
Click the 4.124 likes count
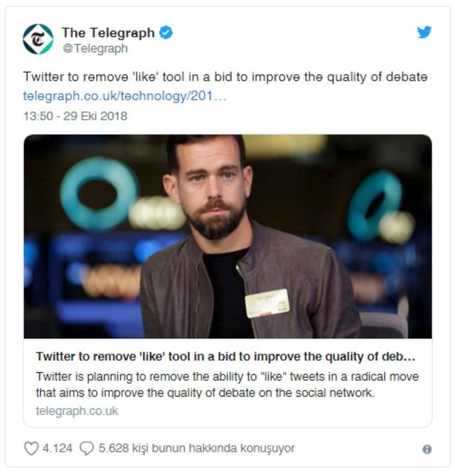click(x=58, y=448)
